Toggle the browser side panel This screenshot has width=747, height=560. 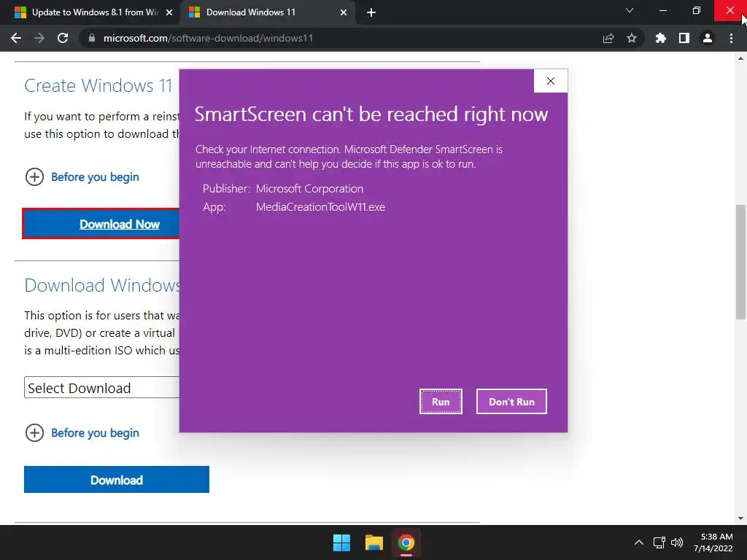pyautogui.click(x=684, y=38)
